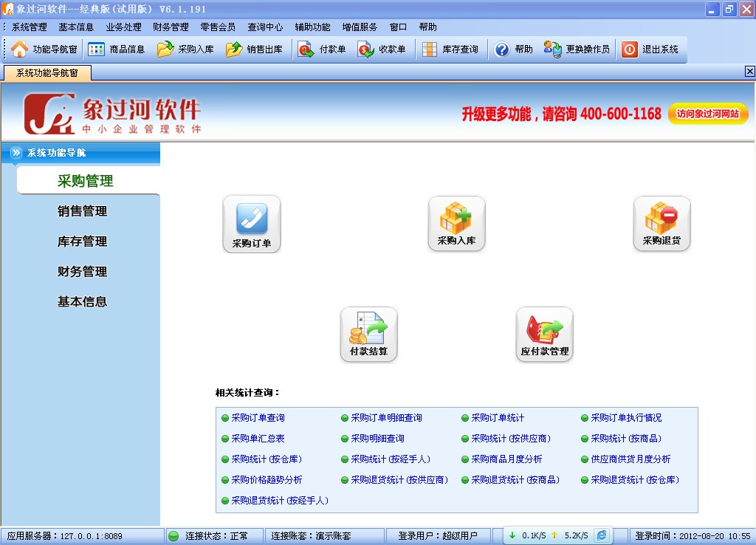Open the 帮助 menu in menu bar

pos(427,27)
